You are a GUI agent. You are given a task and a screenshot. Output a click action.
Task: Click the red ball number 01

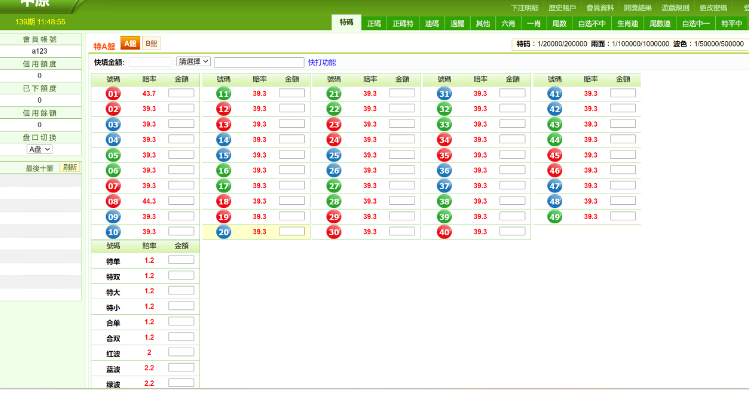pyautogui.click(x=113, y=94)
